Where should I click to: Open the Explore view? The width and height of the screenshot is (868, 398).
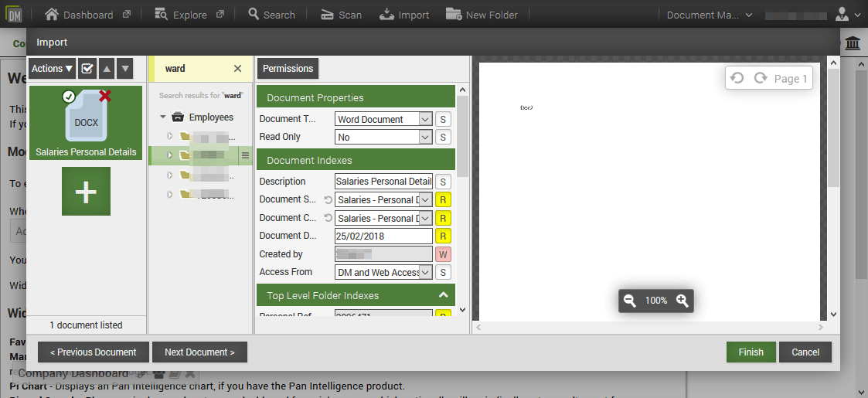(181, 15)
